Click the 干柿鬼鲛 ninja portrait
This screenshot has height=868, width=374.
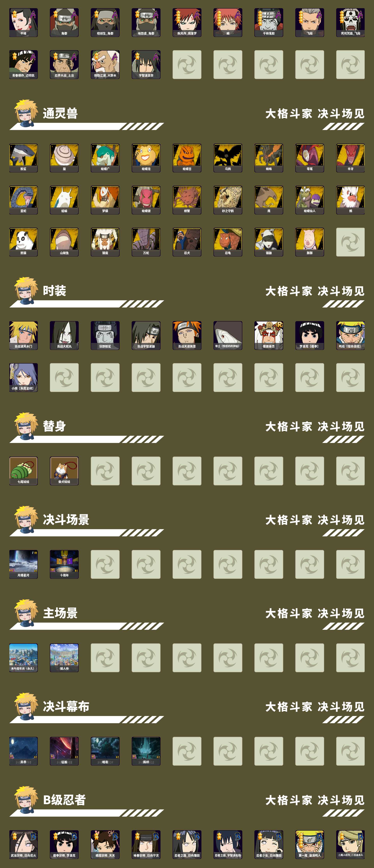click(269, 23)
